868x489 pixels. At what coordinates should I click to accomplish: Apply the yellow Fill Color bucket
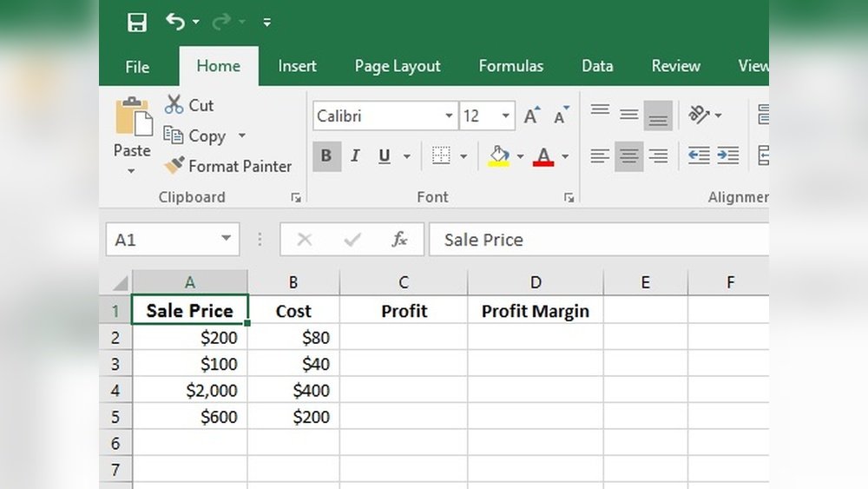click(x=498, y=156)
